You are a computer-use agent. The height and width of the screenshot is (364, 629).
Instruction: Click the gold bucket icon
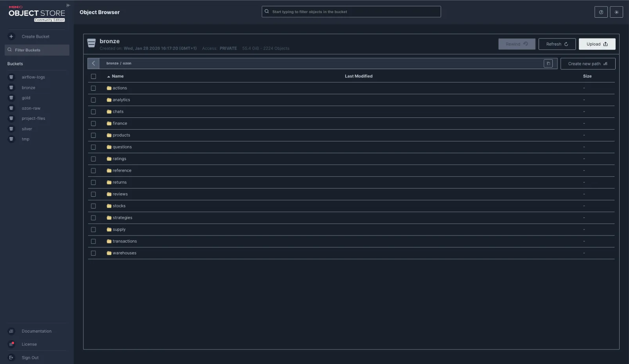(11, 98)
